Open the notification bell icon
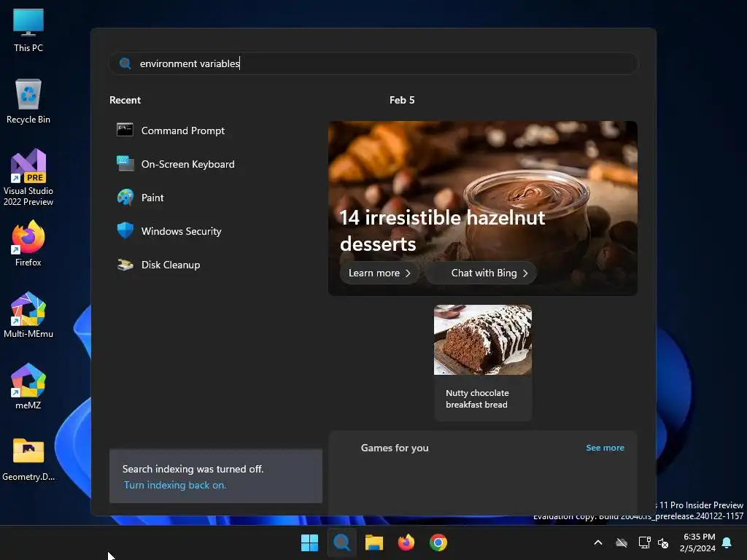Image resolution: width=747 pixels, height=560 pixels. pos(727,542)
